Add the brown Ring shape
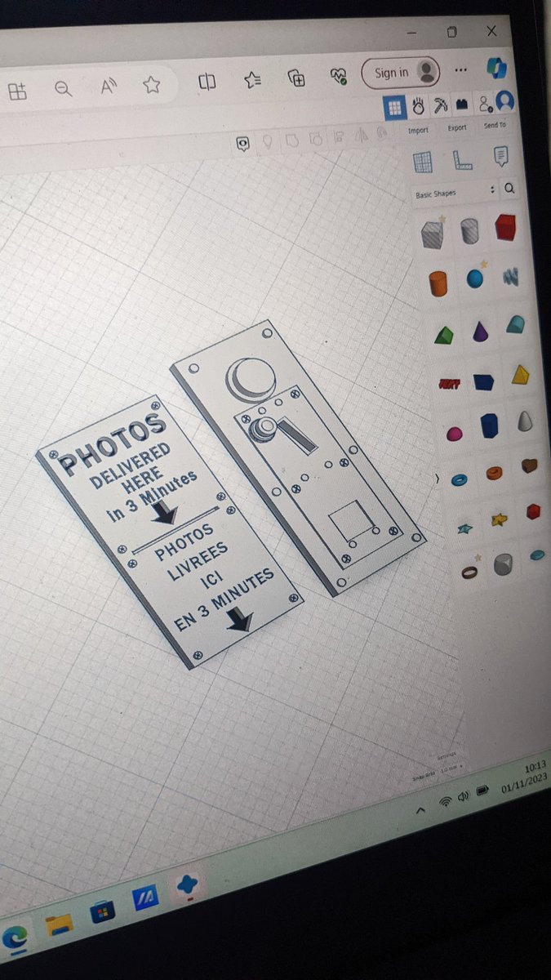Image resolution: width=551 pixels, height=980 pixels. [x=470, y=572]
